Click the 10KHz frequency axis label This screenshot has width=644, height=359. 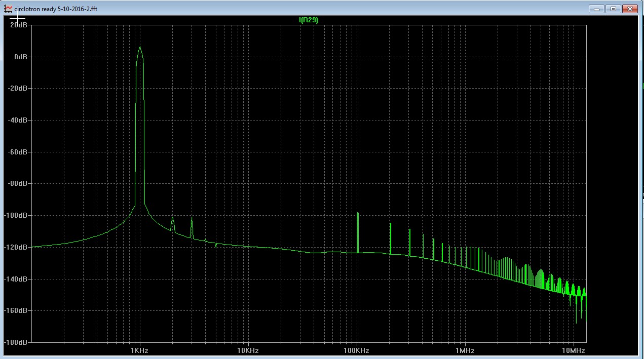[x=248, y=350]
